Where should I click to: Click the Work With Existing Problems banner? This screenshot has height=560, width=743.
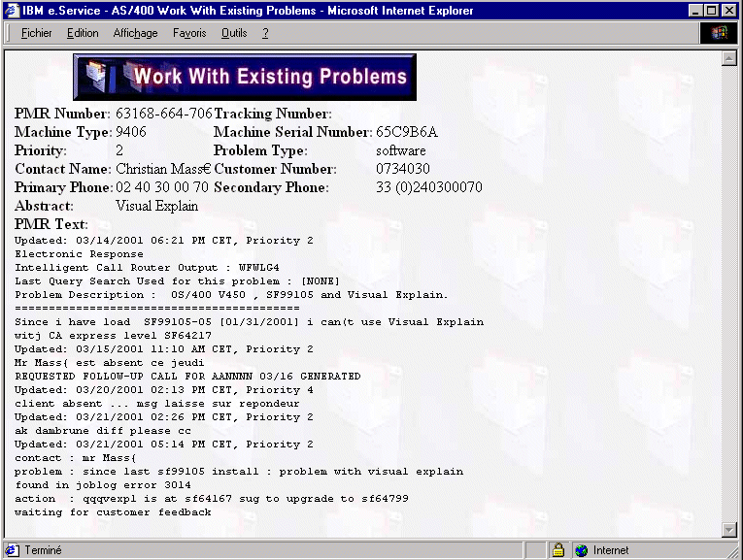(x=245, y=78)
